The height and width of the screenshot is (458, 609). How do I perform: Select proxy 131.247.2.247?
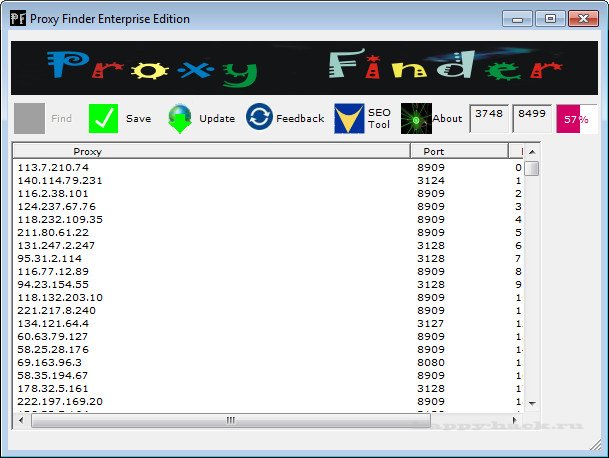click(x=56, y=246)
